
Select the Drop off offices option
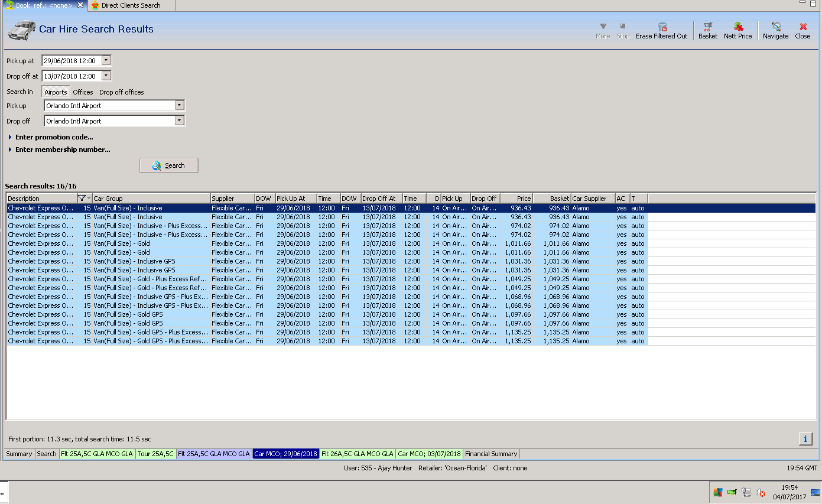pos(121,92)
